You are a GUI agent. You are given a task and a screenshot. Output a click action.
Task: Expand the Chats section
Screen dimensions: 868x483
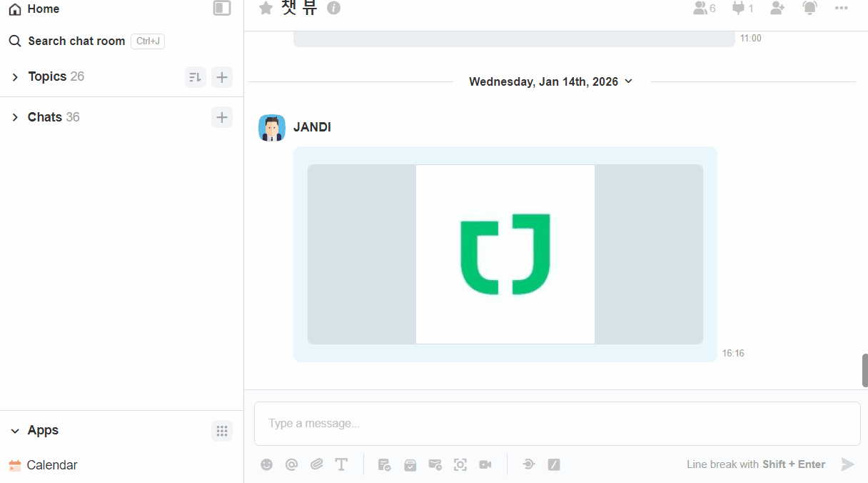[15, 117]
